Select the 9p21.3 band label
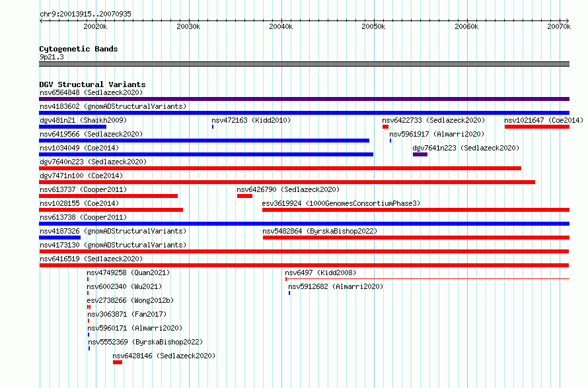588x388 pixels. pyautogui.click(x=52, y=57)
